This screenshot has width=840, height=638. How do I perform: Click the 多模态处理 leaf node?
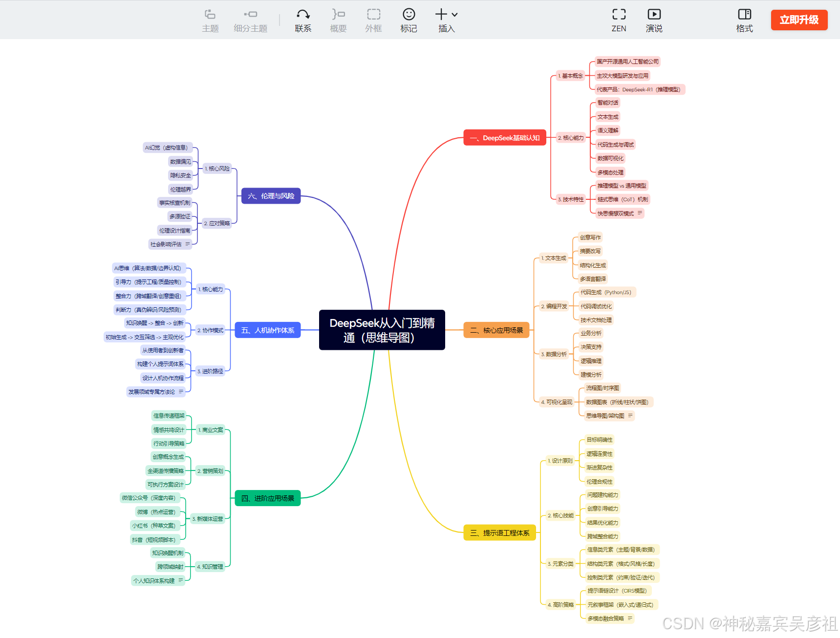pos(610,172)
